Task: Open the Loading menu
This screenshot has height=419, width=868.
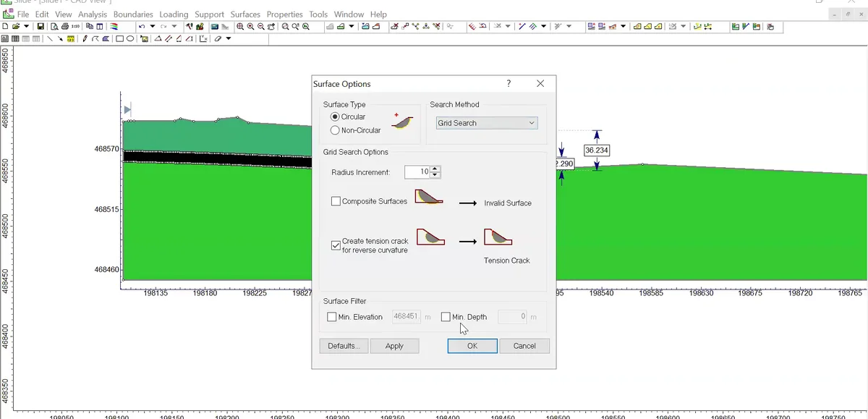Action: [174, 14]
